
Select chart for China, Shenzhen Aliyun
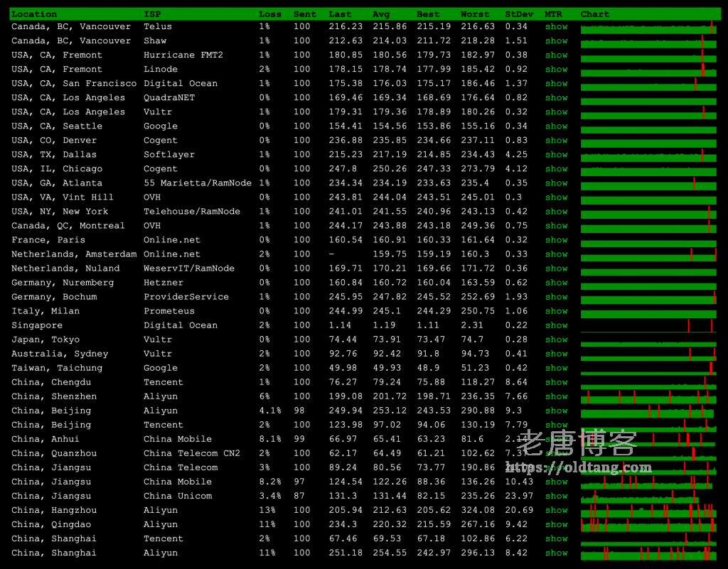pyautogui.click(x=648, y=396)
